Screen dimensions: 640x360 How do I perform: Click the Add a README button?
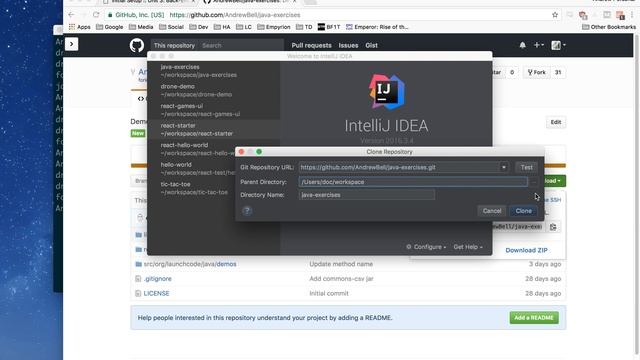[534, 318]
